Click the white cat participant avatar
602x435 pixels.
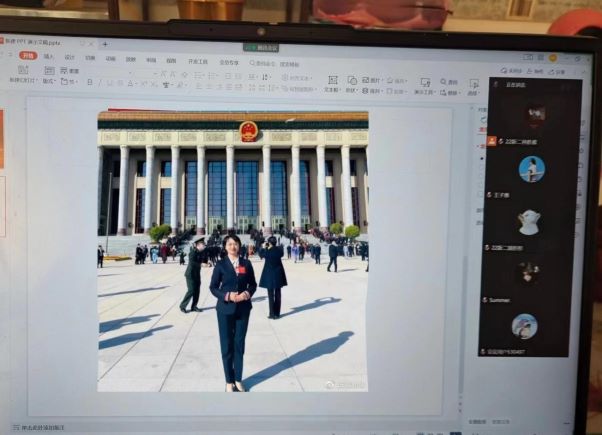(x=529, y=222)
